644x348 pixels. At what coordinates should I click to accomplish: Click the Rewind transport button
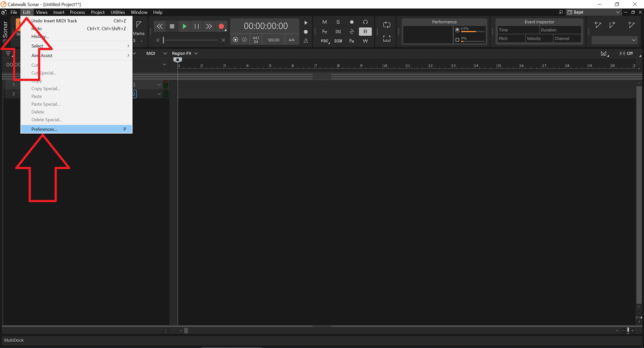[160, 26]
